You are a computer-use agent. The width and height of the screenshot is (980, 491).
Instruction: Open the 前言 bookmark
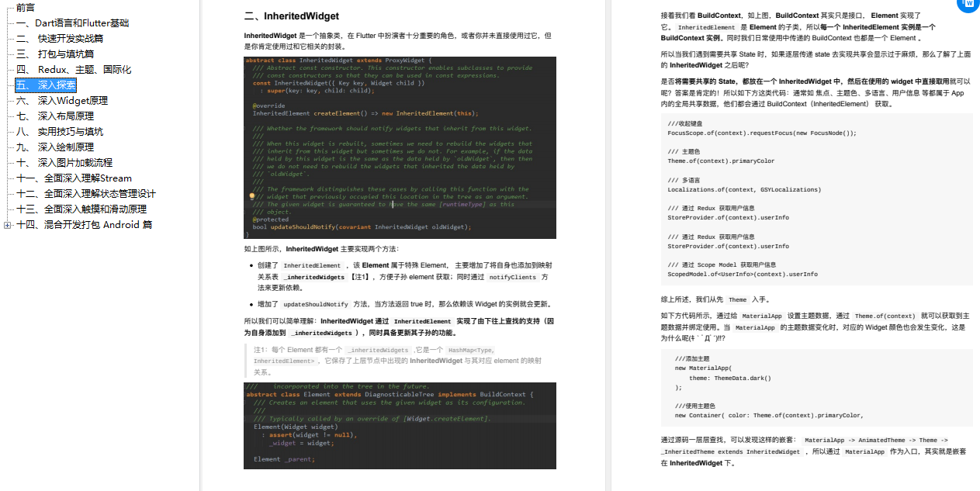pyautogui.click(x=26, y=8)
